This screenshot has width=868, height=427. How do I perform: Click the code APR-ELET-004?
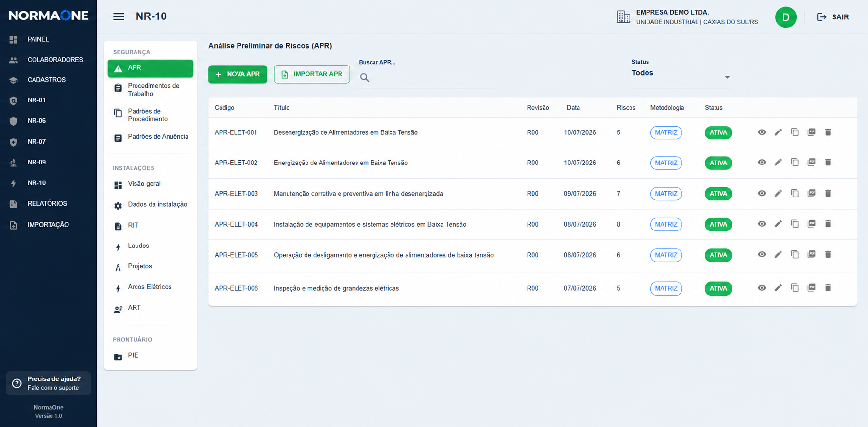[x=236, y=224]
